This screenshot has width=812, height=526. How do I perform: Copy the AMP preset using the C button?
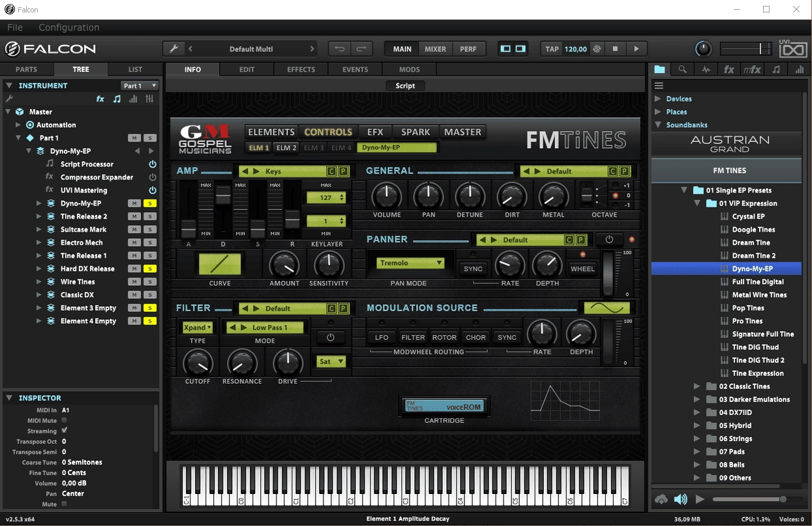point(331,172)
